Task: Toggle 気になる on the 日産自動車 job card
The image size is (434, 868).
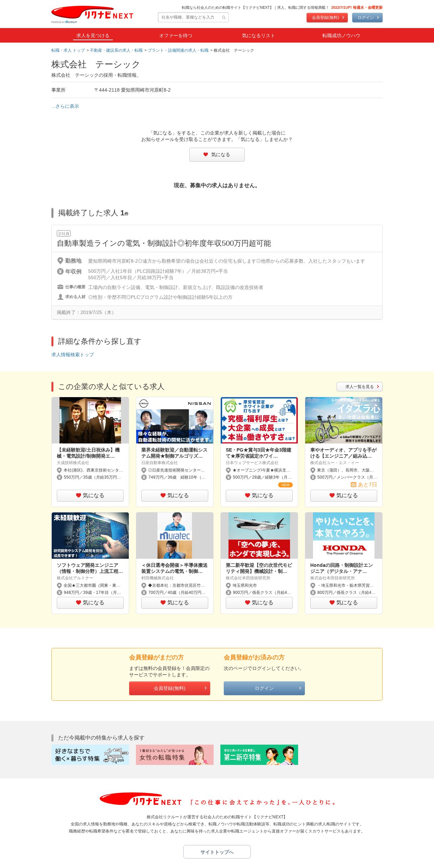Action: pos(175,496)
